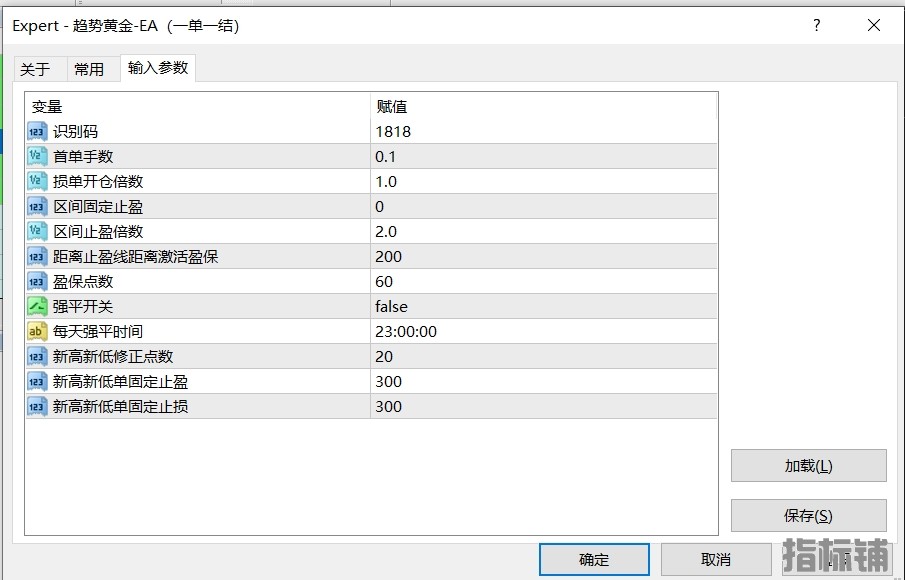Edit the 盈保点数 value 60
The width and height of the screenshot is (905, 580).
click(544, 282)
